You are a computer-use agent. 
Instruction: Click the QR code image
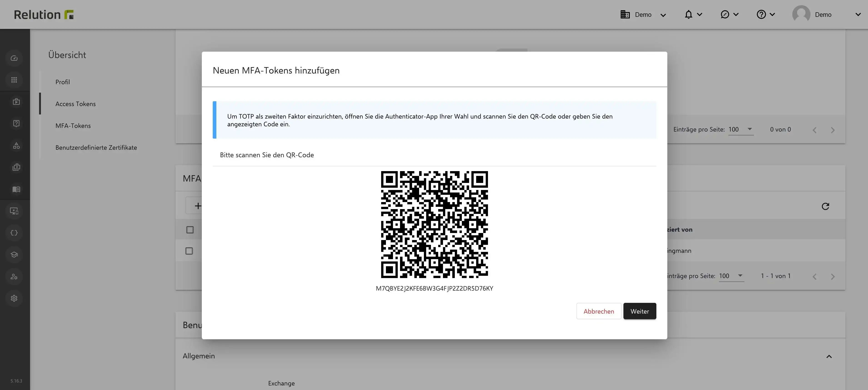point(434,224)
